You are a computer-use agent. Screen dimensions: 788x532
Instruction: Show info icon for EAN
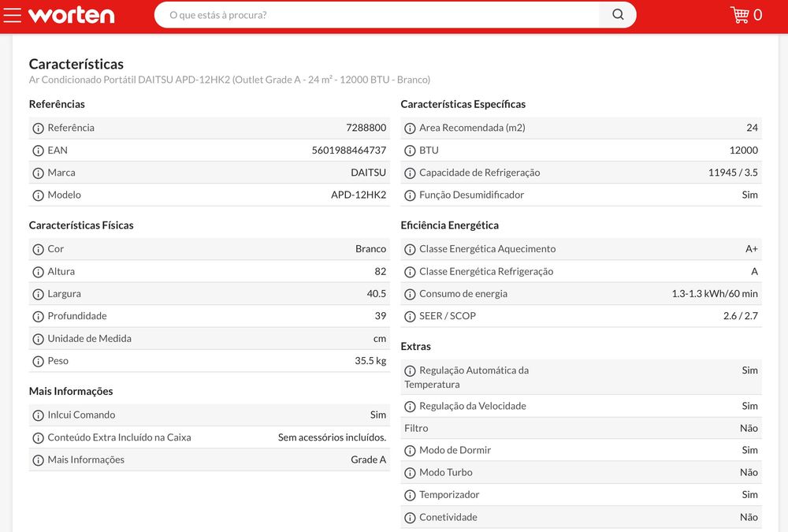pyautogui.click(x=38, y=151)
